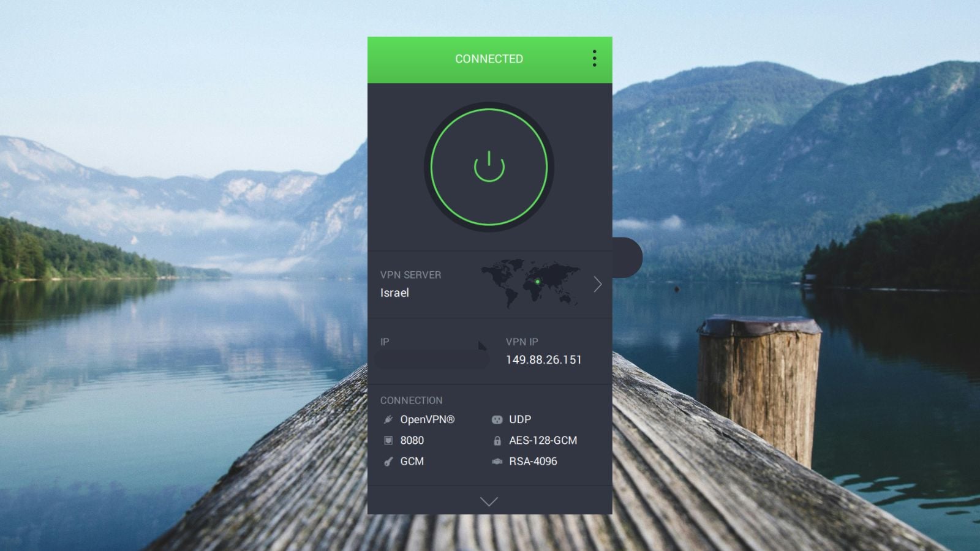Toggle the VPN power button off
Viewport: 980px width, 551px height.
click(489, 167)
